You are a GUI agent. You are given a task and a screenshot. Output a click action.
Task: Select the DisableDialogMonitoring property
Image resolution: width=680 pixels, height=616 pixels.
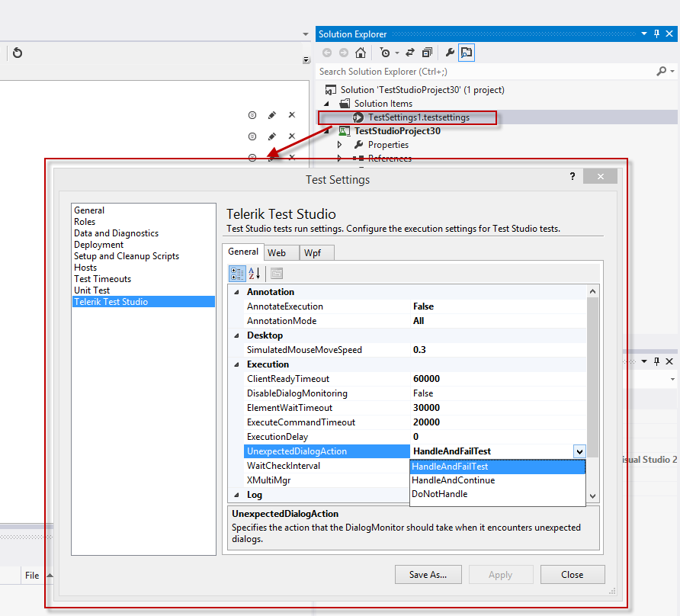(x=297, y=393)
